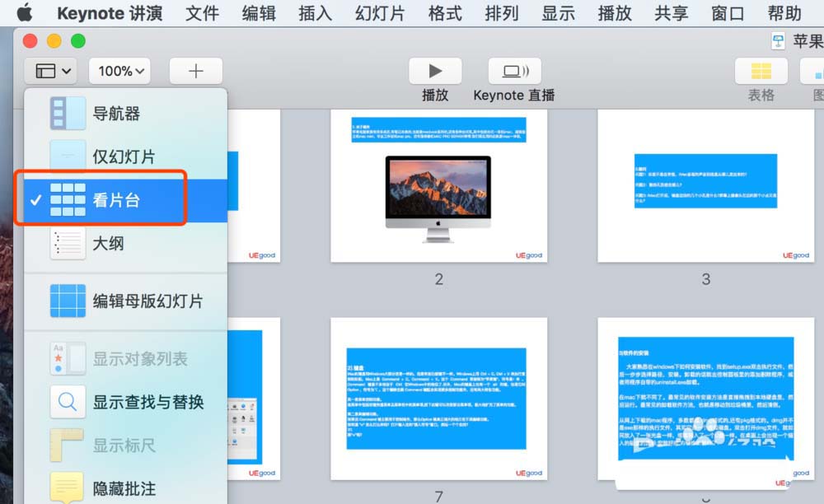Image resolution: width=824 pixels, height=504 pixels.
Task: Click the 表格 table toolbar icon
Action: pyautogui.click(x=761, y=71)
